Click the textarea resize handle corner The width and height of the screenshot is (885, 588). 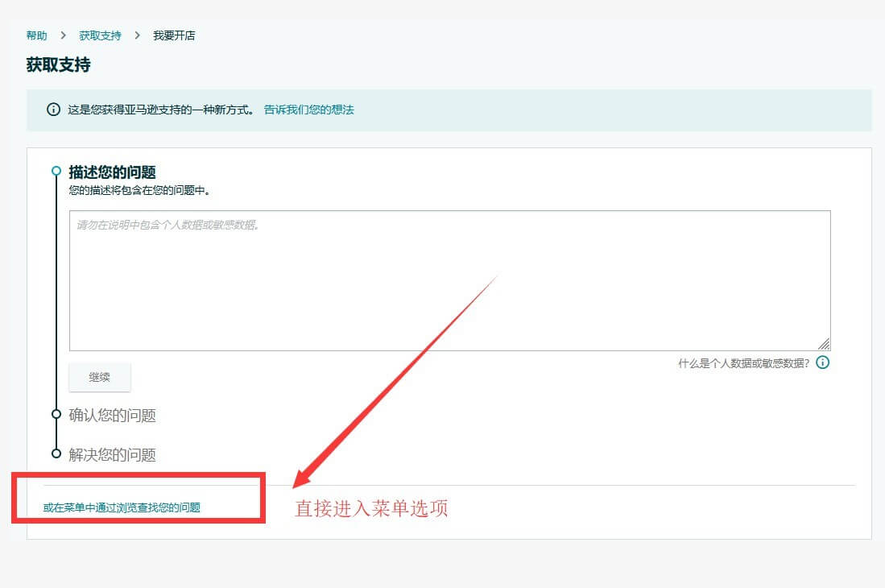click(824, 344)
